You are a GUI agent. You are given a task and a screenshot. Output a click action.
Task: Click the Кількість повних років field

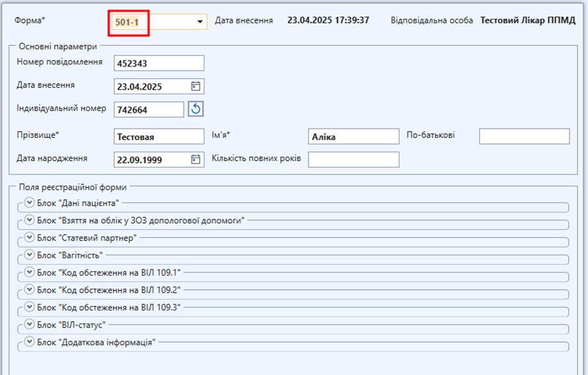click(353, 159)
